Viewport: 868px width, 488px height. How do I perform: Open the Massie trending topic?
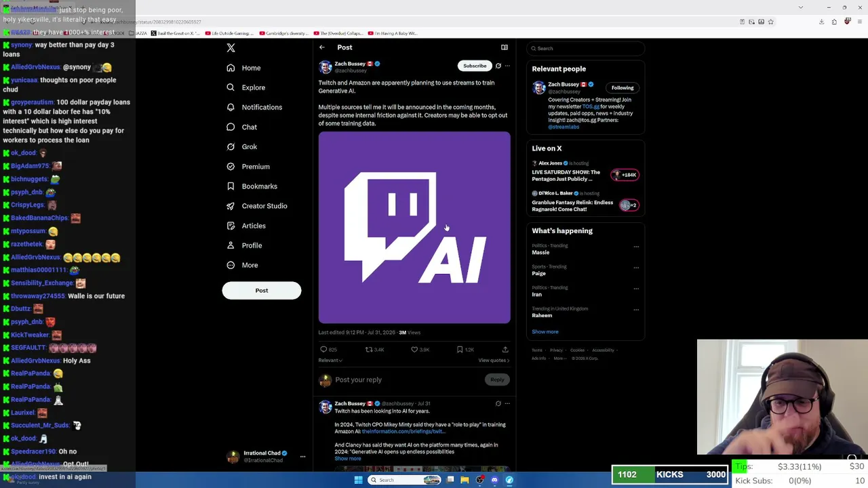coord(540,253)
